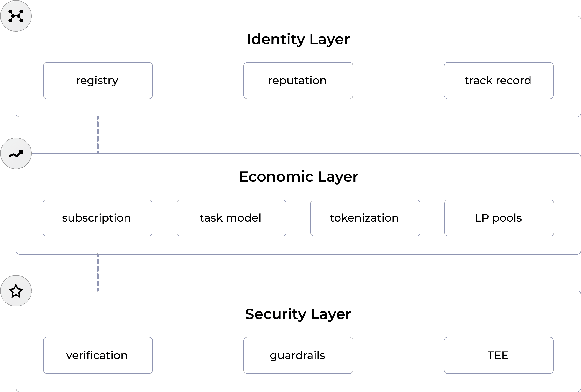Select the registry box
This screenshot has height=392, width=581.
coord(98,81)
